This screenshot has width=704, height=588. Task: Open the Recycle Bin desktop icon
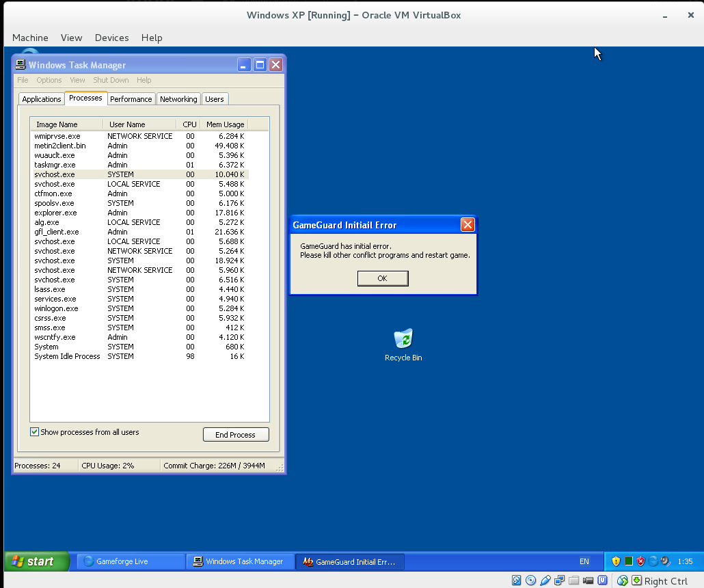[x=403, y=345]
